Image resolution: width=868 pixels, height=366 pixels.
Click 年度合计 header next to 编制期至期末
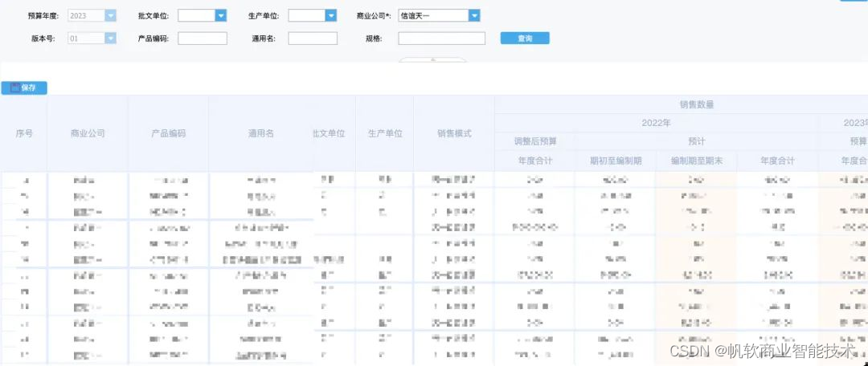pyautogui.click(x=777, y=161)
